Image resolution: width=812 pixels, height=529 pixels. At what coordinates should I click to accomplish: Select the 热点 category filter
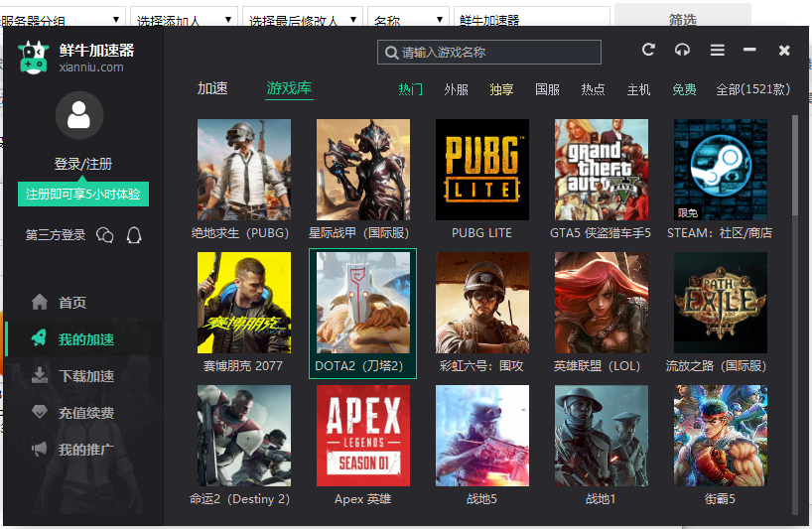(x=593, y=89)
